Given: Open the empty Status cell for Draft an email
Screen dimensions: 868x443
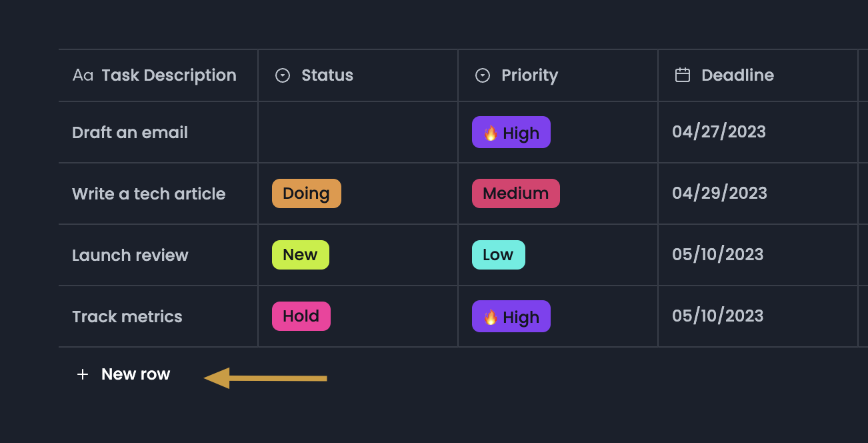Looking at the screenshot, I should click(x=358, y=133).
